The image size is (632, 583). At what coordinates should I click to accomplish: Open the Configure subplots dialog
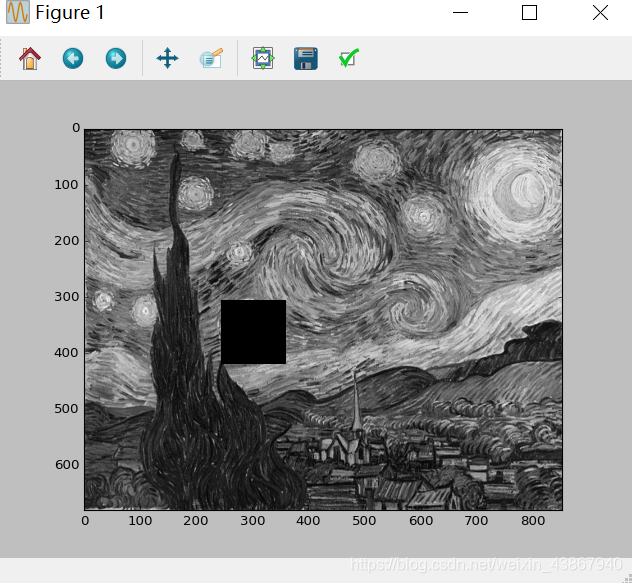tap(263, 58)
